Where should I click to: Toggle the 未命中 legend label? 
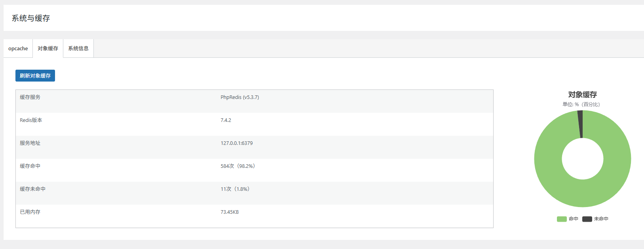pyautogui.click(x=601, y=219)
